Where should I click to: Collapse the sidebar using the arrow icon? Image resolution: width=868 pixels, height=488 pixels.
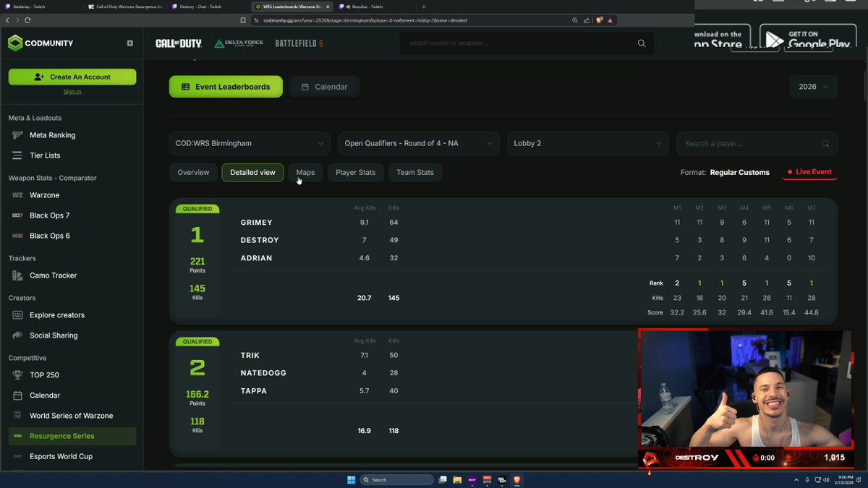coord(130,43)
